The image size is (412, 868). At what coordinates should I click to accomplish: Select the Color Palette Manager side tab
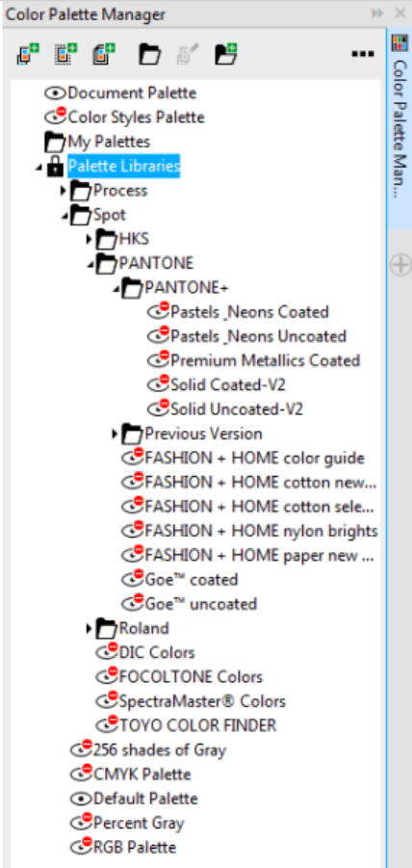click(399, 129)
